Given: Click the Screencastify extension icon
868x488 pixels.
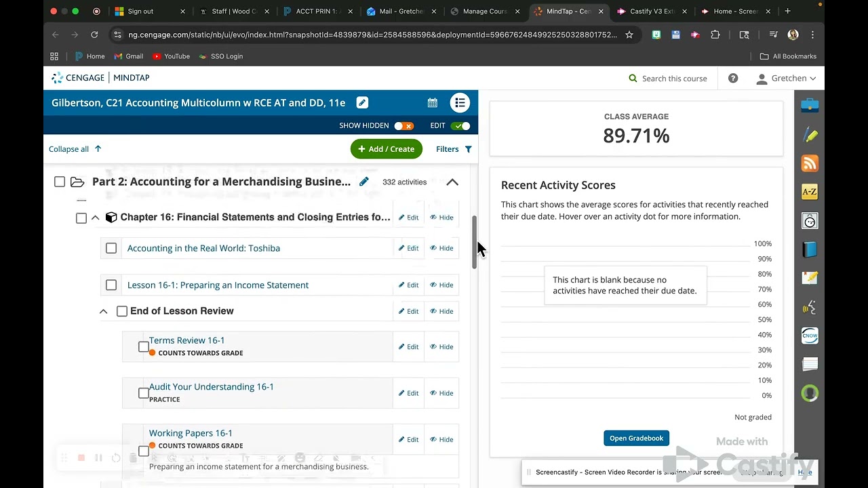Looking at the screenshot, I should click(x=694, y=35).
